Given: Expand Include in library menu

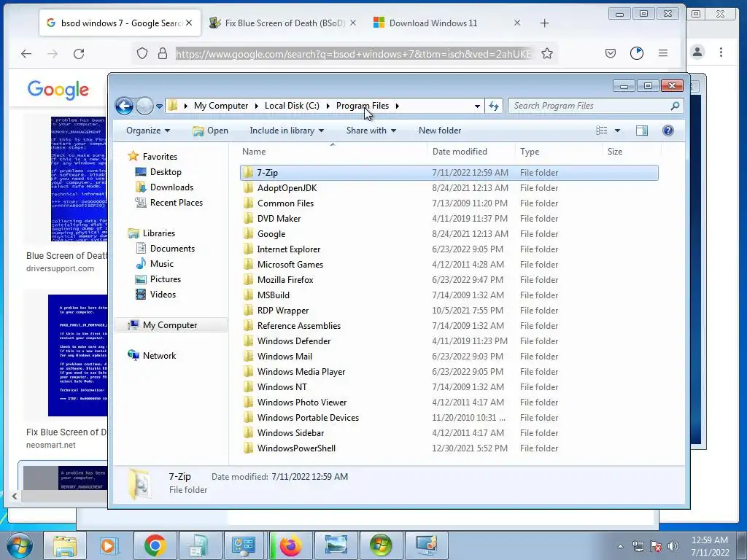Looking at the screenshot, I should click(286, 131).
